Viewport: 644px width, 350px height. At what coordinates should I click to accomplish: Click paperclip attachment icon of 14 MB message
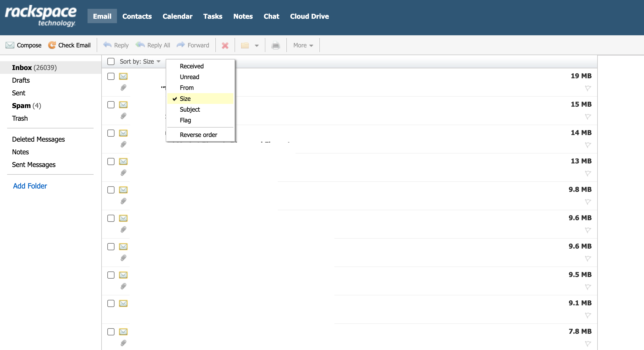[124, 144]
